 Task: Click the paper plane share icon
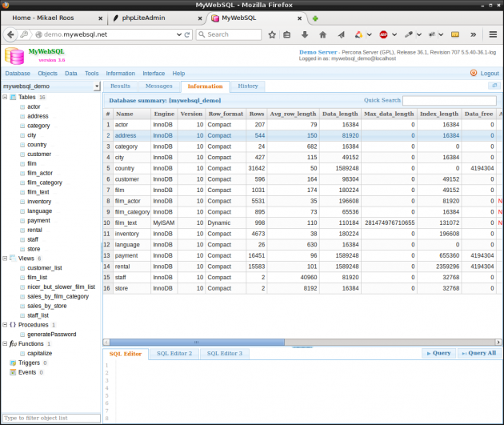(341, 34)
